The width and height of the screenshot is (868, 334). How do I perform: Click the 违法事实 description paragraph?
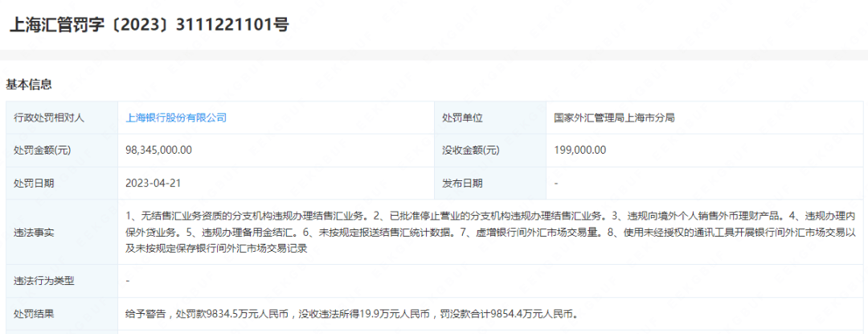click(x=490, y=232)
